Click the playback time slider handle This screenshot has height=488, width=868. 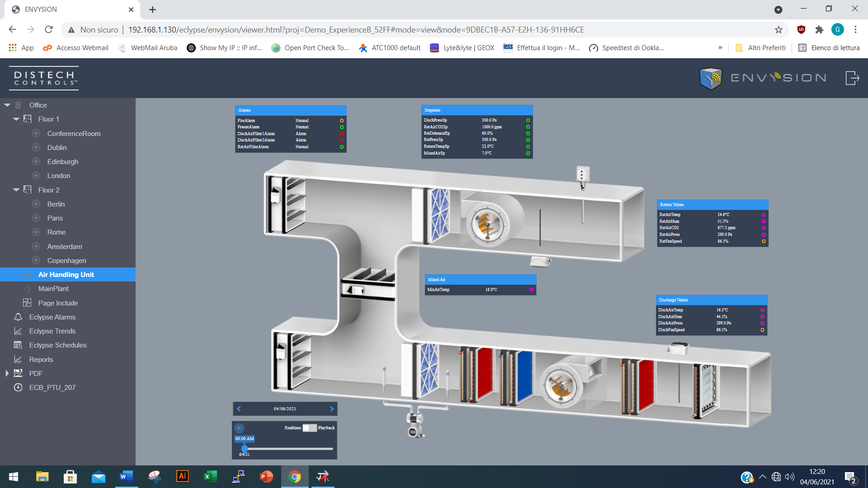coord(245,449)
